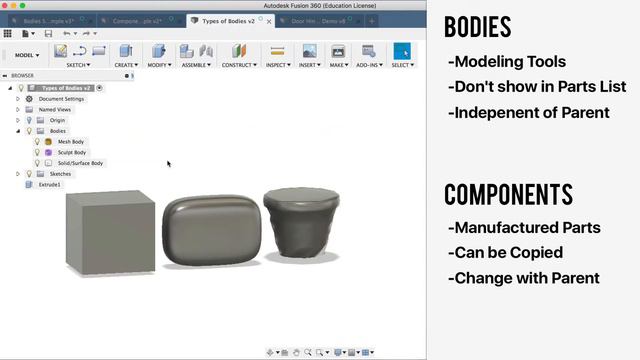The height and width of the screenshot is (360, 640).
Task: Click the Grid and Snaps icon
Action: [x=351, y=352]
